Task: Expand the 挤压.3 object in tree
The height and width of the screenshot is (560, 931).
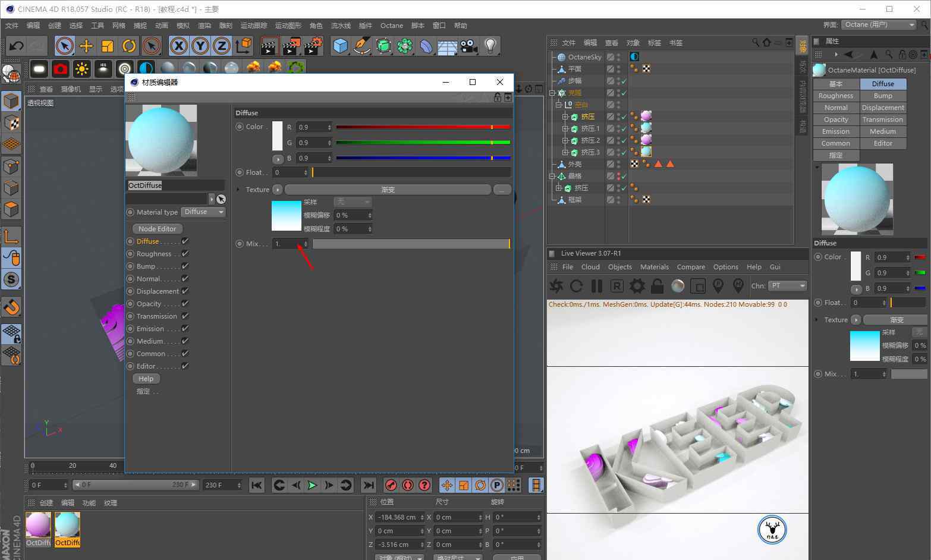Action: [x=565, y=152]
